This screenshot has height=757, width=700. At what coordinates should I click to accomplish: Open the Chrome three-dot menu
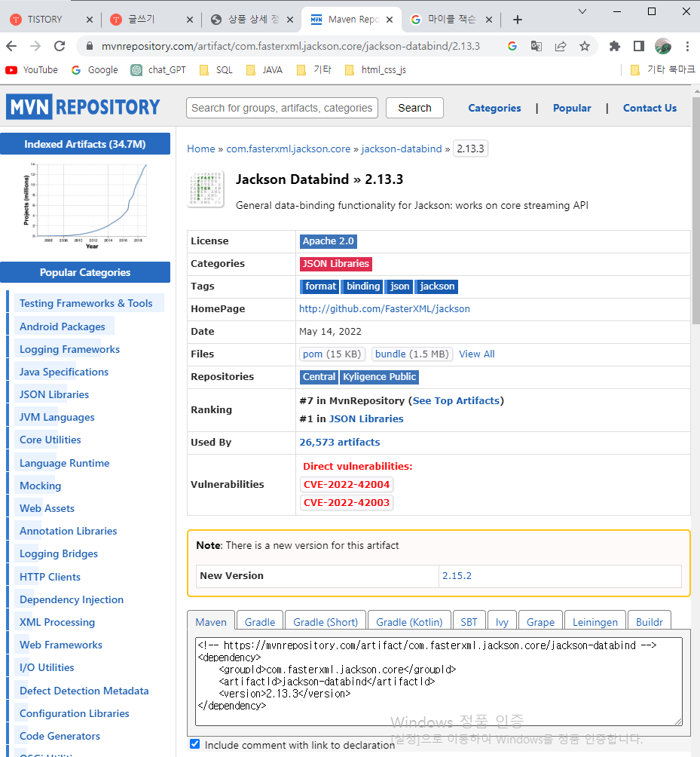pos(687,46)
